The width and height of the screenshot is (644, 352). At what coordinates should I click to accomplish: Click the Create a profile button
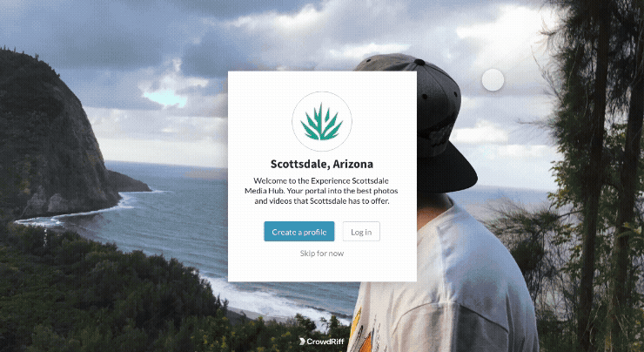click(x=299, y=232)
